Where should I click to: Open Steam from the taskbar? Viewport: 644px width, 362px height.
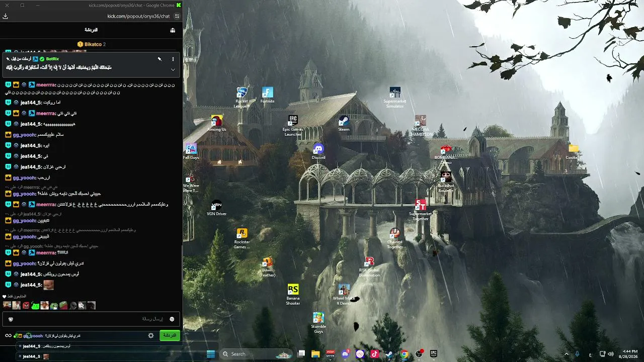click(389, 354)
